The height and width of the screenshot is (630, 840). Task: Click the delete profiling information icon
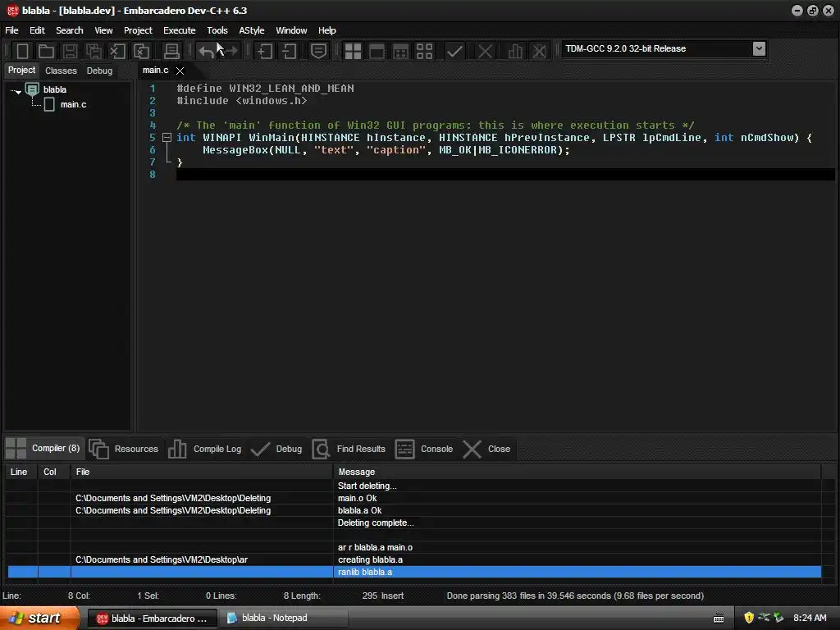[539, 51]
